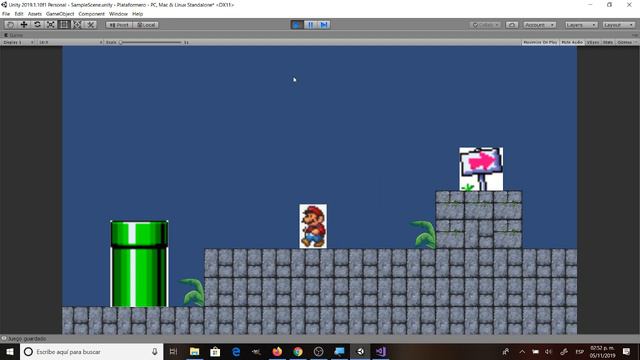Open the notification center

626,351
